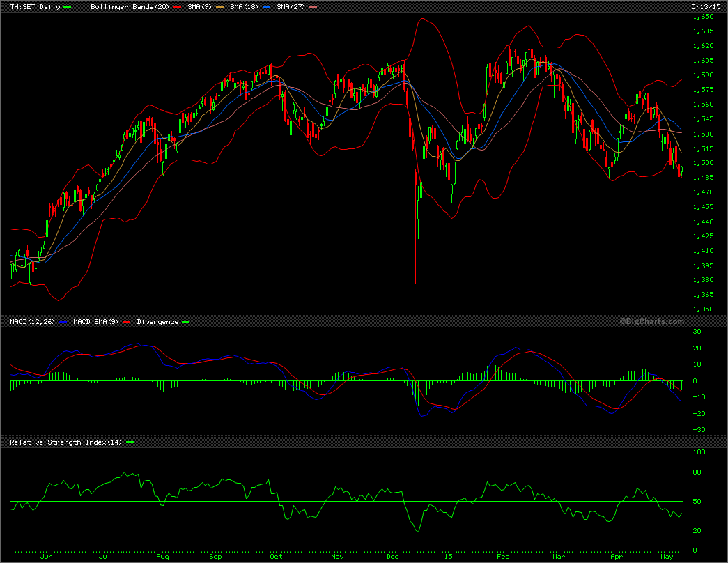Screen dimensions: 728x563
Task: Click the '10' value on MACD axis
Action: click(x=697, y=364)
